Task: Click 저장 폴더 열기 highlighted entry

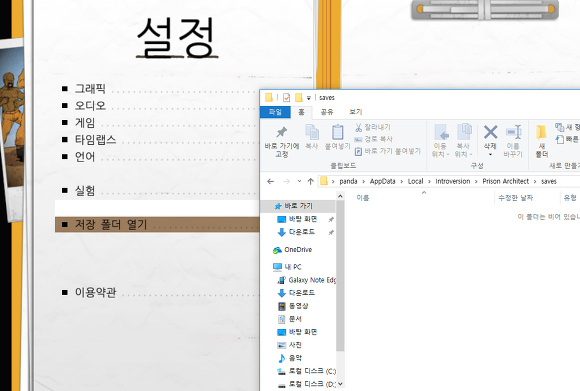Action: click(x=157, y=225)
